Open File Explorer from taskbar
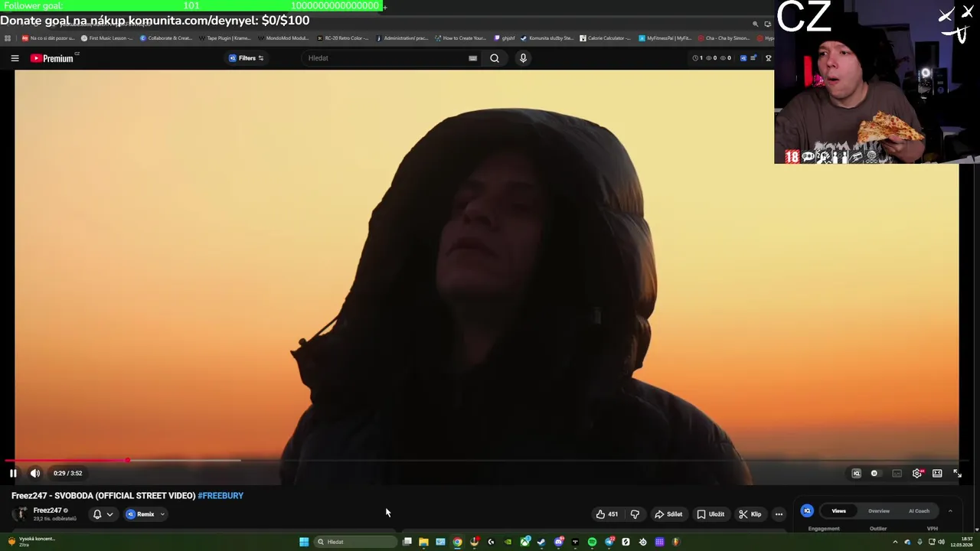This screenshot has height=551, width=980. [423, 542]
